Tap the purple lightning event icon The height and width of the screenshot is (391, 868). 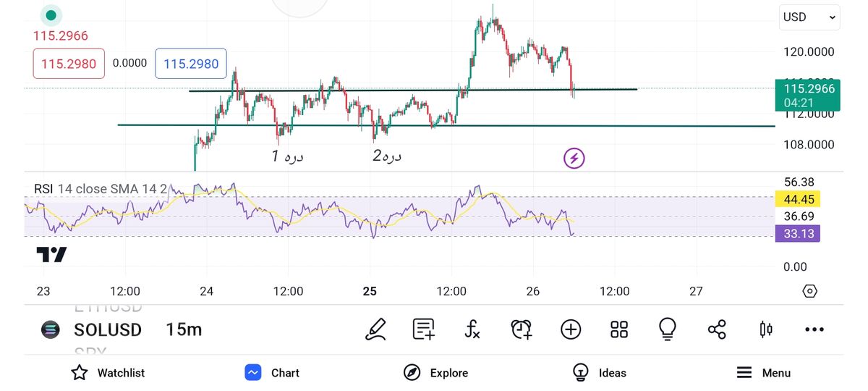coord(574,158)
